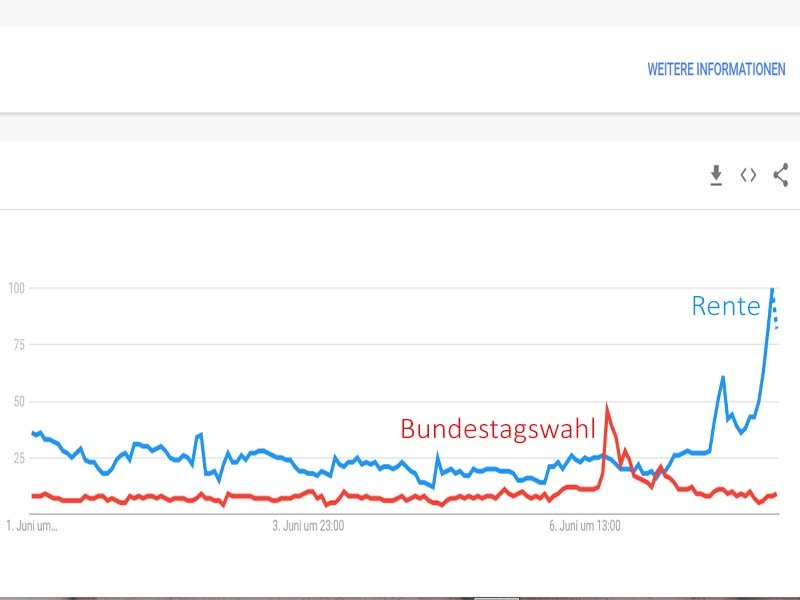Click the '3. Juni um 23:00' axis label
This screenshot has width=800, height=600.
pos(308,524)
